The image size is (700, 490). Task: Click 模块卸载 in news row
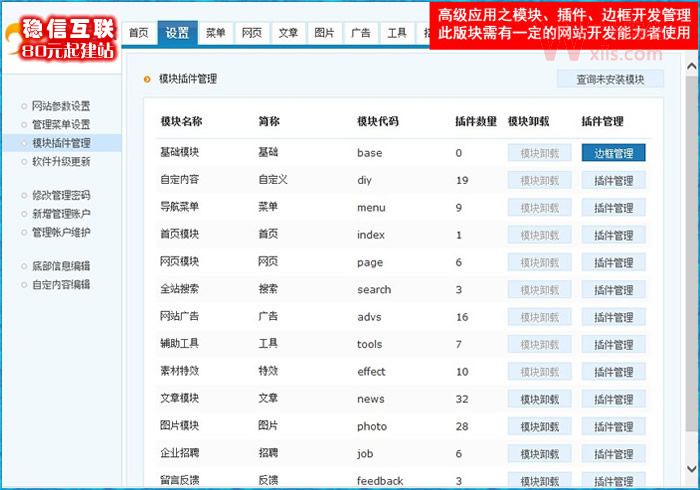(540, 399)
